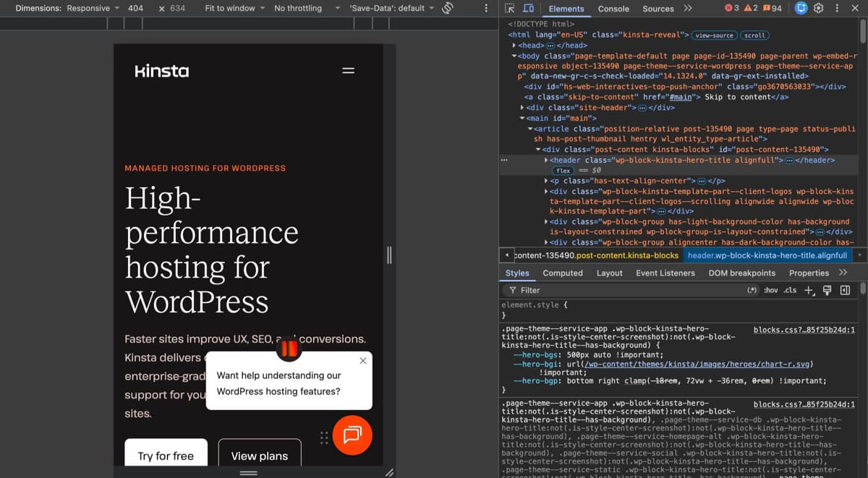Viewport: 868px width, 478px height.
Task: Switch to the Sources tab
Action: pyautogui.click(x=658, y=9)
